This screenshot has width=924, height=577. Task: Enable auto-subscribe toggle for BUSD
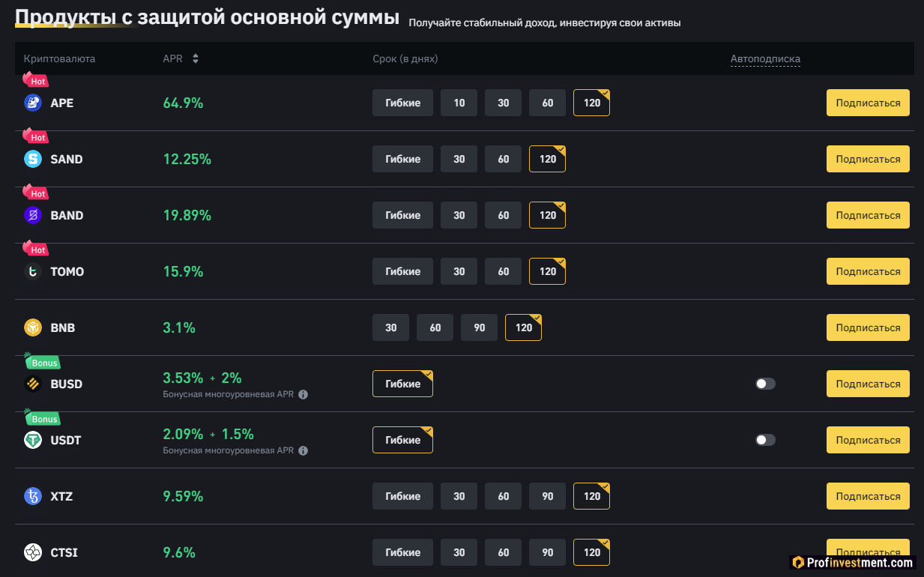pyautogui.click(x=765, y=384)
